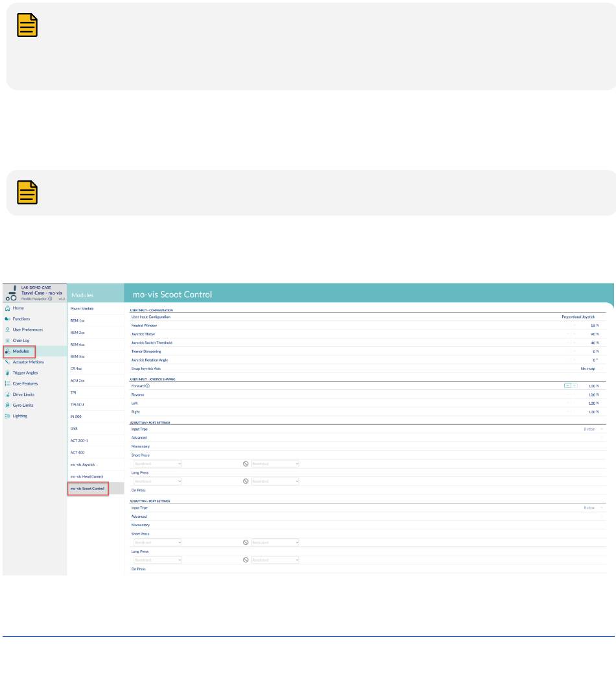The height and width of the screenshot is (678, 616).
Task: Open the first Long Press left dropdown
Action: 158,481
